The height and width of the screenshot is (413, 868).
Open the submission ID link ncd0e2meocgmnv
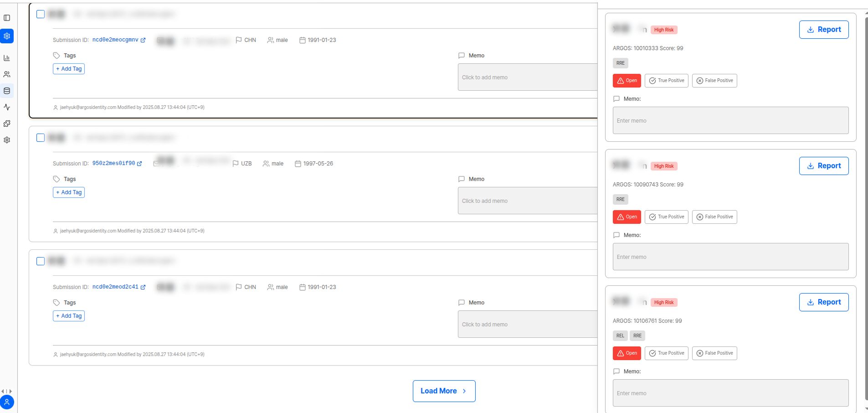(116, 40)
